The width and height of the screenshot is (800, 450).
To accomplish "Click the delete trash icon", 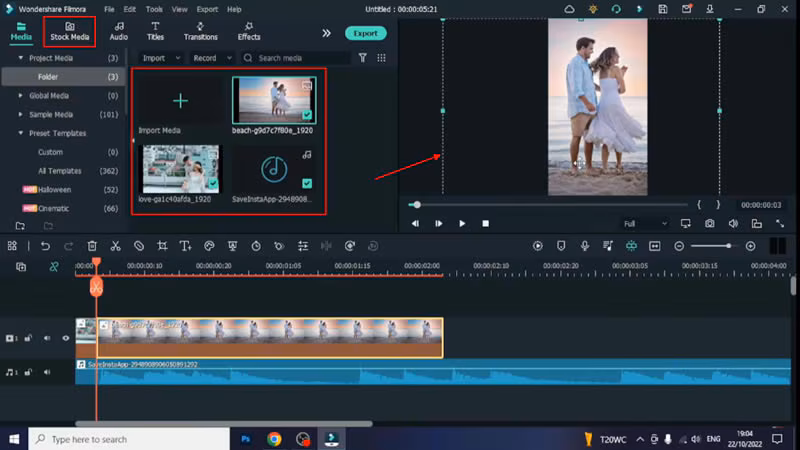I will point(92,246).
